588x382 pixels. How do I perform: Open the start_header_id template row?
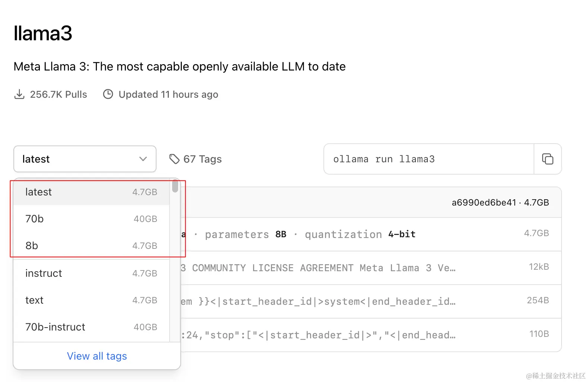(371, 301)
